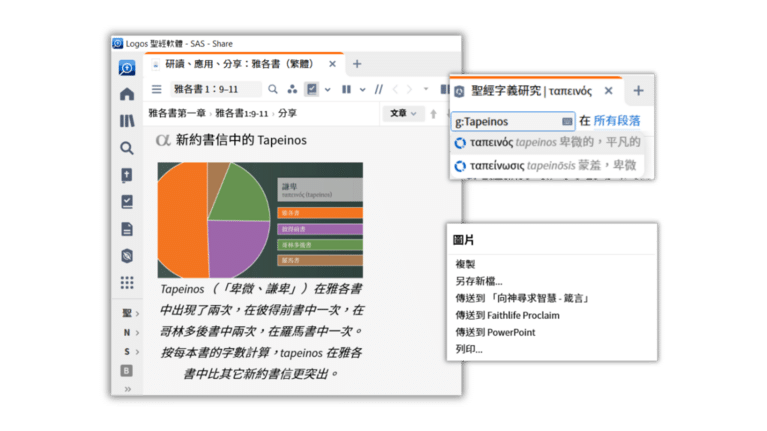Go back with the left arrow in toolbar
Screen dimensions: 767x431
tap(395, 89)
